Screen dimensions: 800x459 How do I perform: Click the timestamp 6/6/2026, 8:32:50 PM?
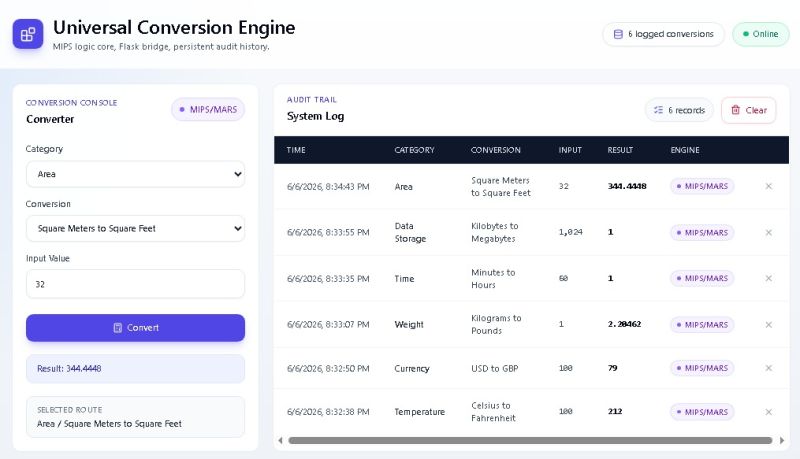coord(328,369)
